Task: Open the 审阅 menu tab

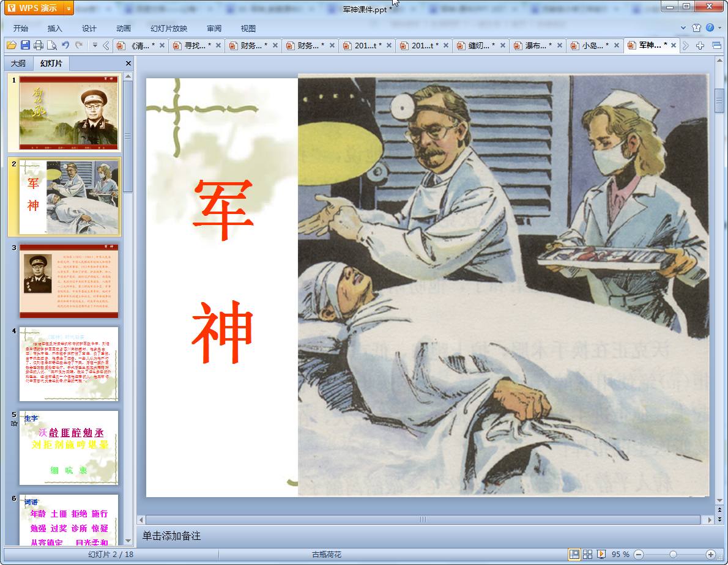Action: tap(214, 28)
